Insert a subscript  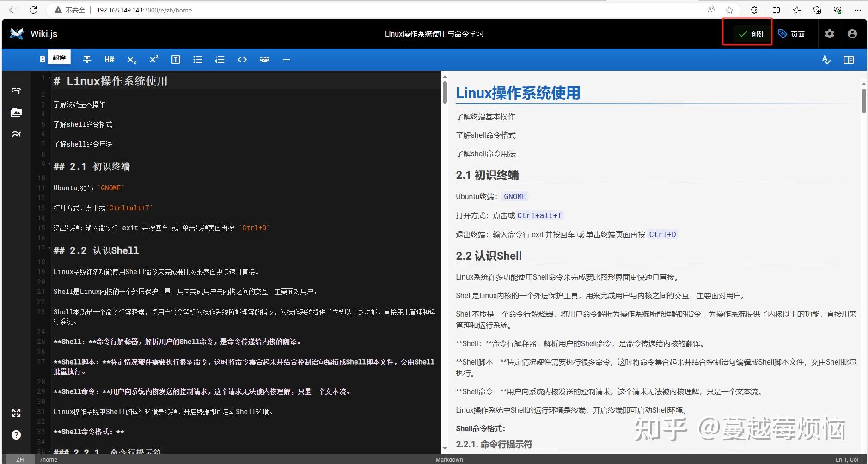[x=131, y=59]
